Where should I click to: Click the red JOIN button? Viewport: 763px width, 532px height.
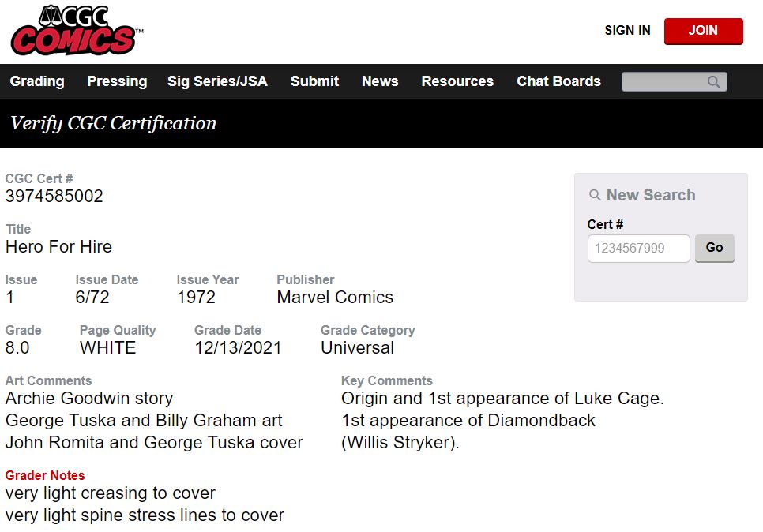(x=703, y=31)
